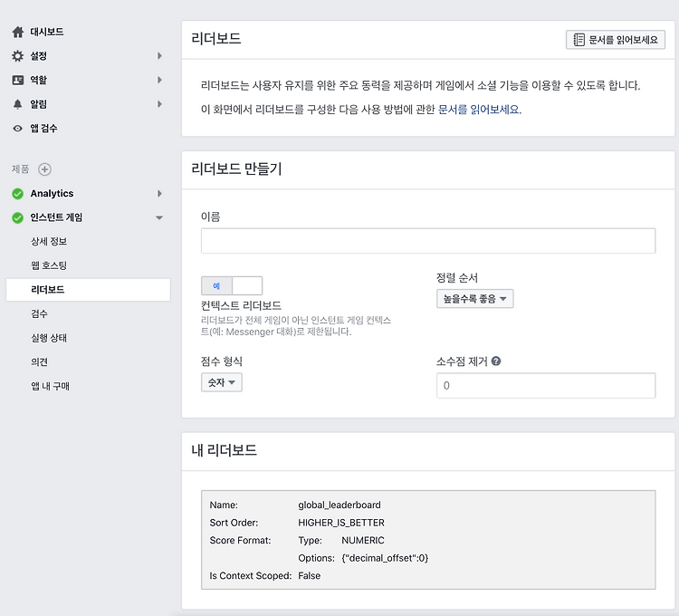This screenshot has width=679, height=616.
Task: Go to 검수 submenu item
Action: click(x=40, y=313)
